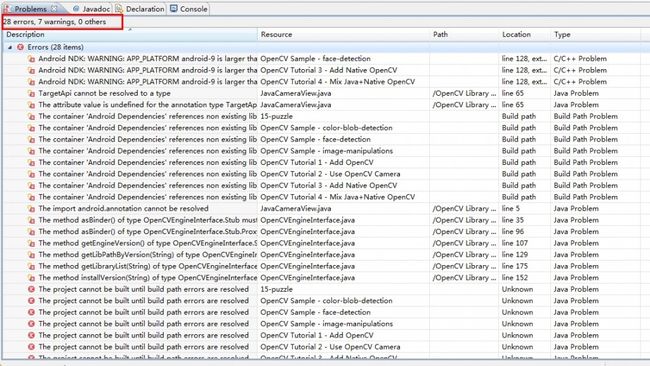This screenshot has width=650, height=366.
Task: Select 'line 175' location cell
Action: tap(514, 266)
